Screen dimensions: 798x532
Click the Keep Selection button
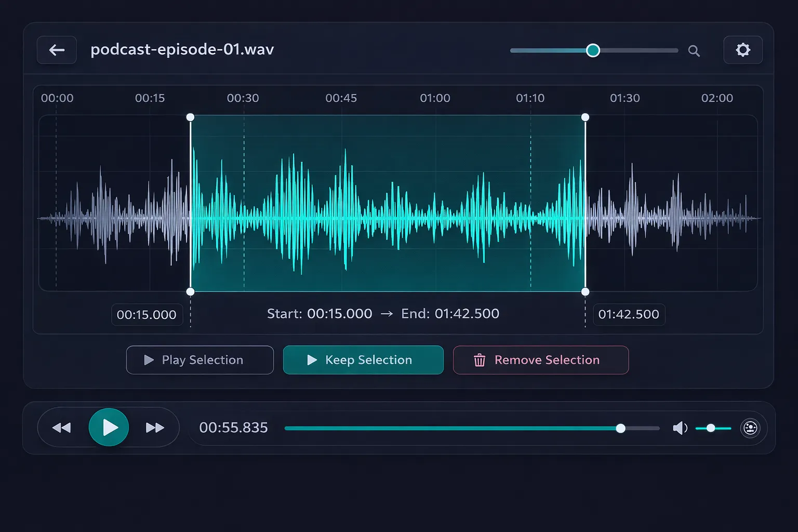pos(363,360)
